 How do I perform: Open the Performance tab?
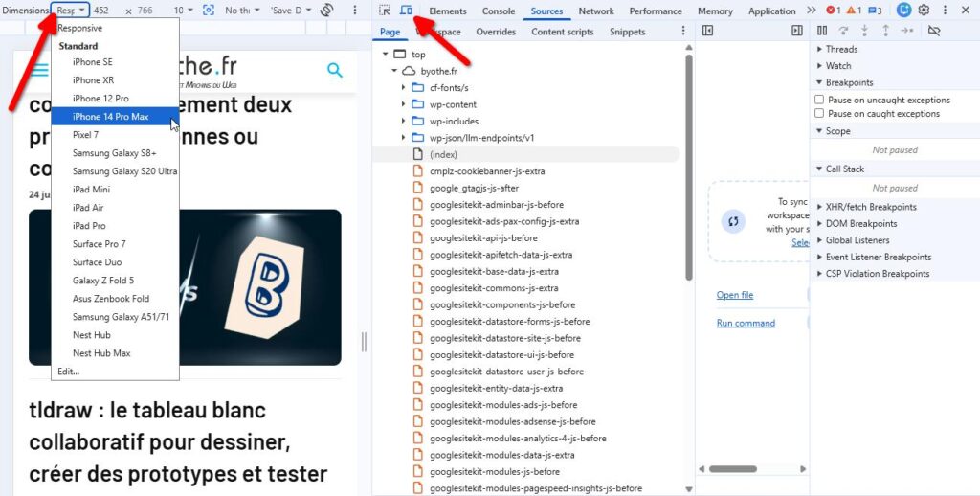[656, 11]
